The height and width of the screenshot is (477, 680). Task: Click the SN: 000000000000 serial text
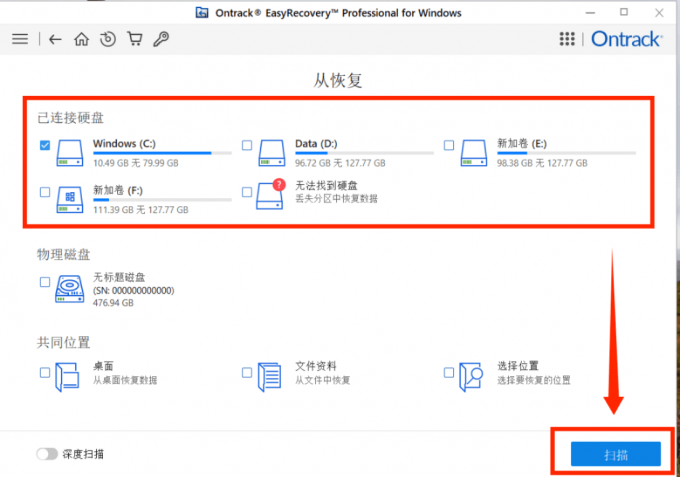click(134, 291)
